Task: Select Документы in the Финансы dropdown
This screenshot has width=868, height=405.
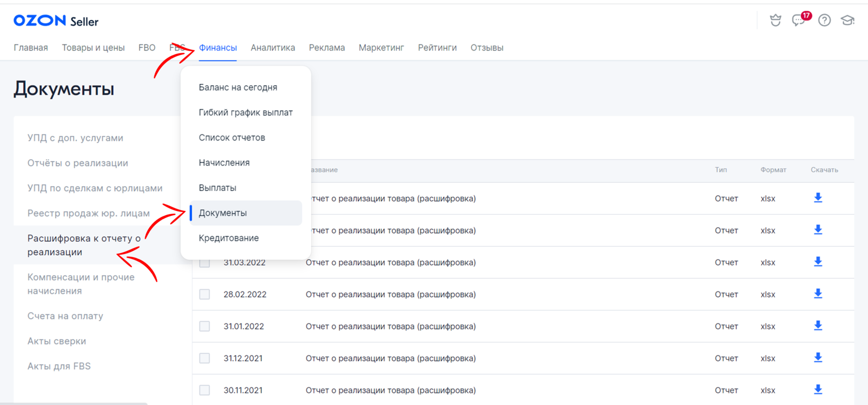Action: (223, 213)
